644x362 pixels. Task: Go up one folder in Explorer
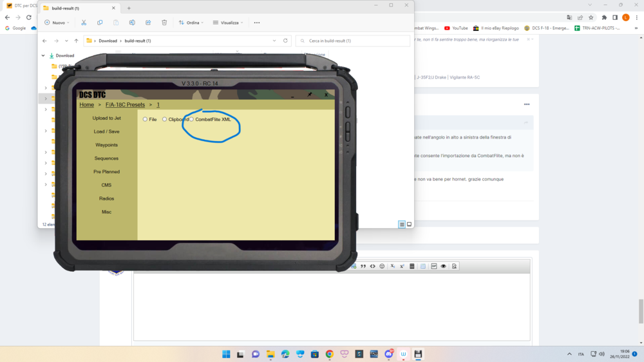pyautogui.click(x=76, y=41)
